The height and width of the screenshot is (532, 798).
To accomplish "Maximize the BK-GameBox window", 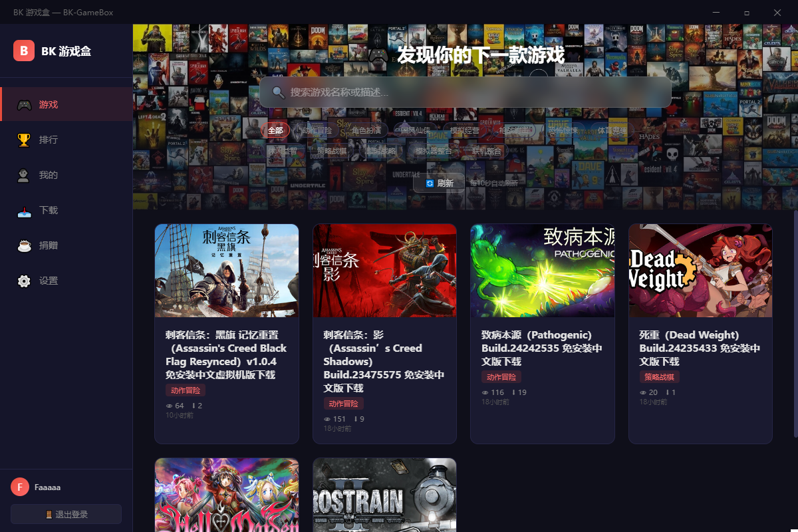I will click(747, 12).
